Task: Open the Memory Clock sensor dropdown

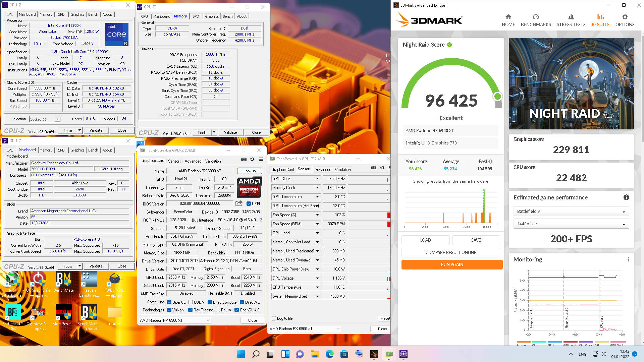Action: coord(317,188)
